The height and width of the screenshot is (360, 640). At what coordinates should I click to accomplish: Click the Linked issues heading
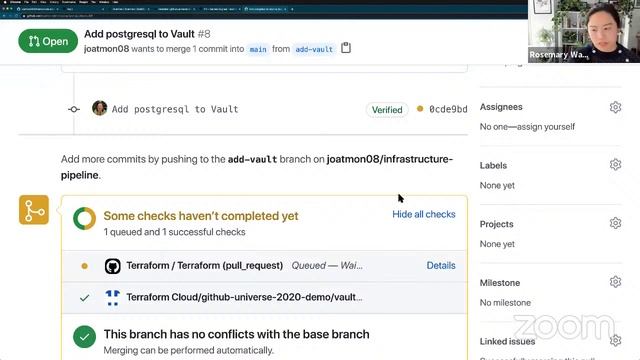(x=507, y=341)
